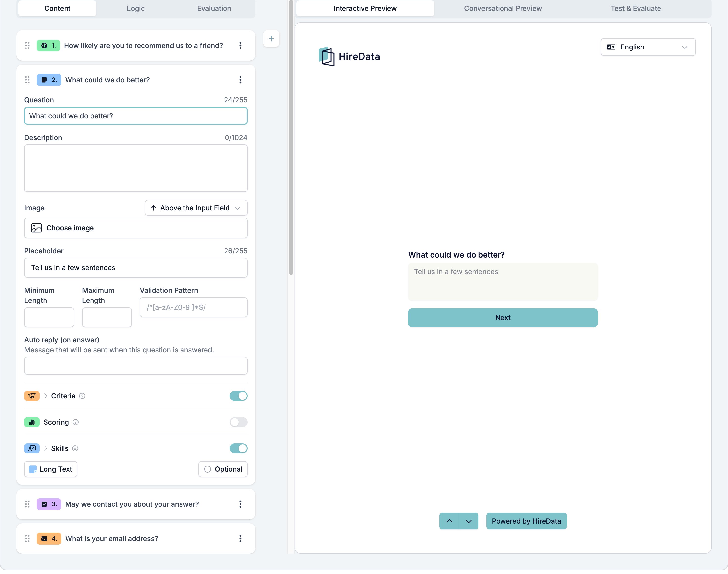Open the image position dropdown
This screenshot has height=574, width=728.
click(196, 208)
